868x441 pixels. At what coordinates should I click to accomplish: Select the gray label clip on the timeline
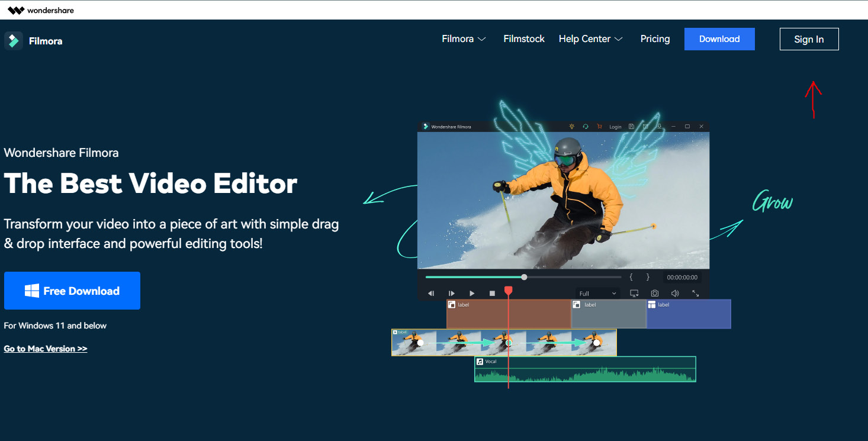609,314
